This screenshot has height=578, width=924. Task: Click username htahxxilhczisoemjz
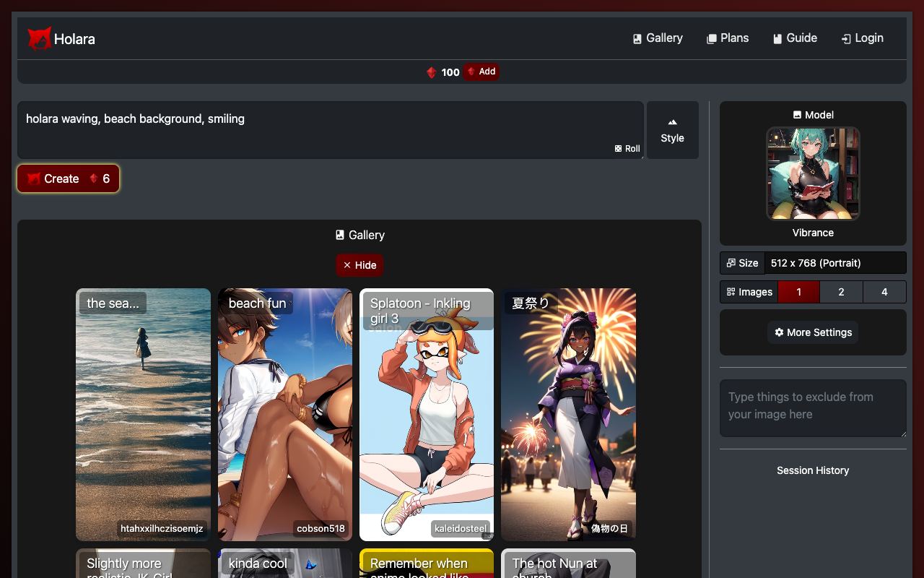click(162, 528)
